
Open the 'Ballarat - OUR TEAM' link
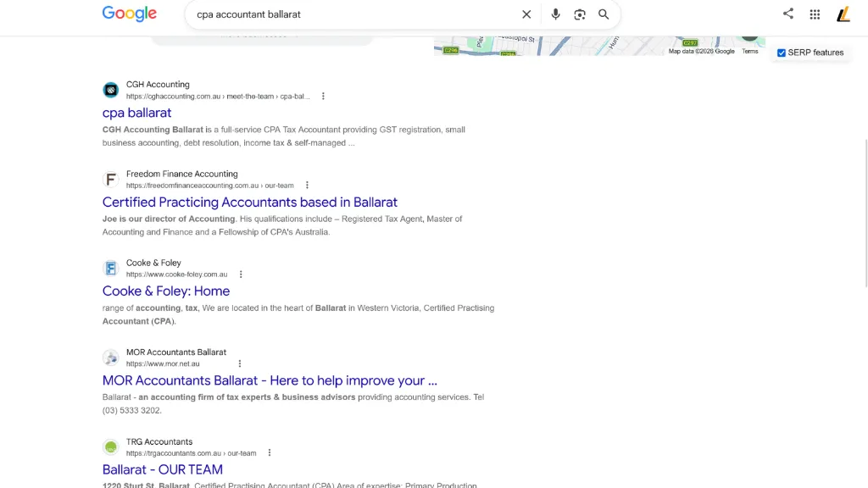coord(163,469)
